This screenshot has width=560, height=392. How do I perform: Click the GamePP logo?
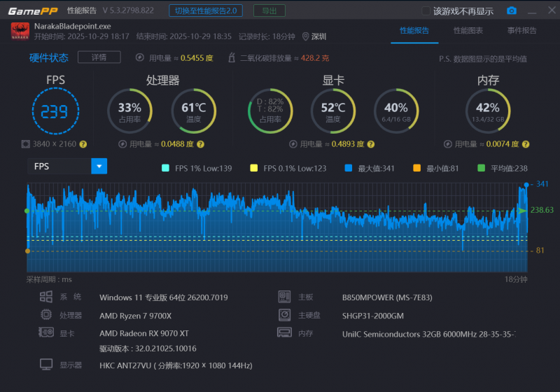coord(33,10)
